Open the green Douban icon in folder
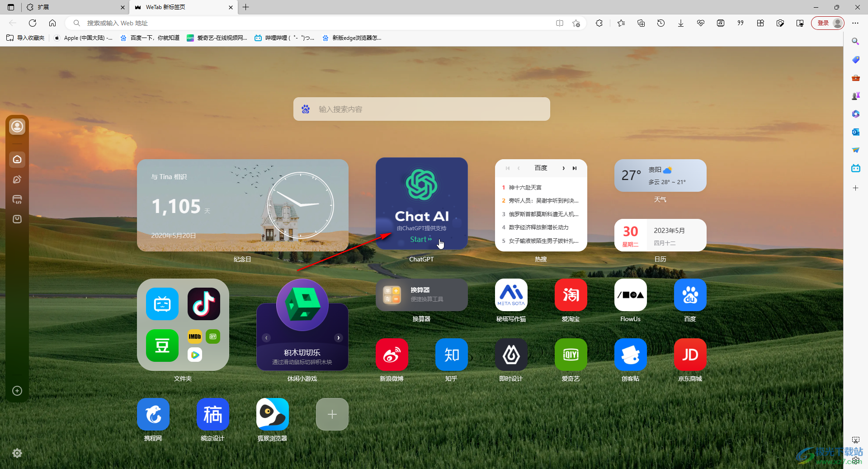 pos(162,346)
